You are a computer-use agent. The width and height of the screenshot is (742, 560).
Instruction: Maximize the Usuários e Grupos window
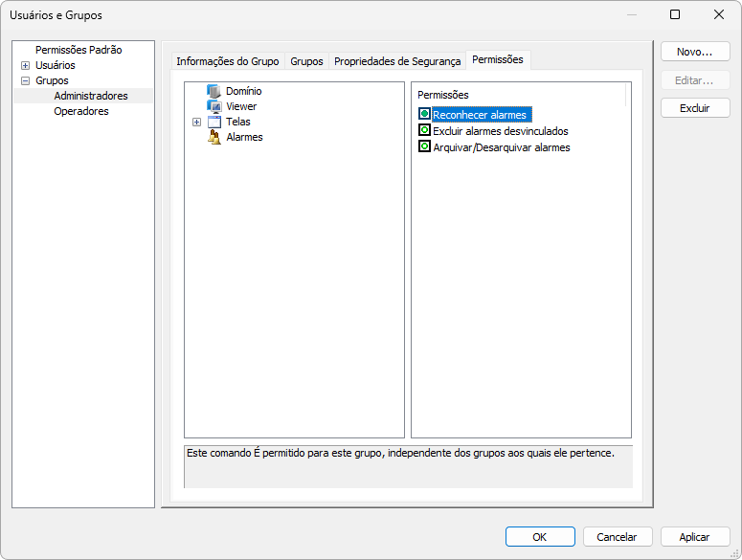click(675, 14)
